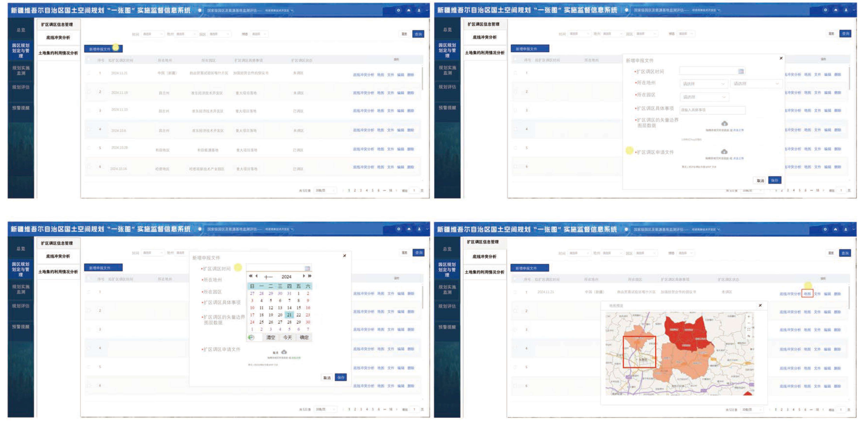868x421 pixels.
Task: Tick the checkbox for the 2024.11.10 row
Action: point(89,110)
